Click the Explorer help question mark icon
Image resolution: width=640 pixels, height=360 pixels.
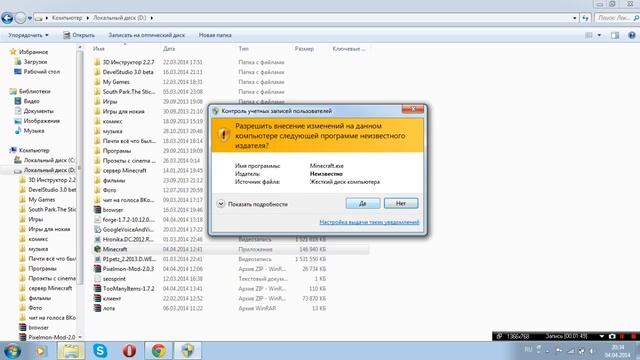(x=632, y=36)
